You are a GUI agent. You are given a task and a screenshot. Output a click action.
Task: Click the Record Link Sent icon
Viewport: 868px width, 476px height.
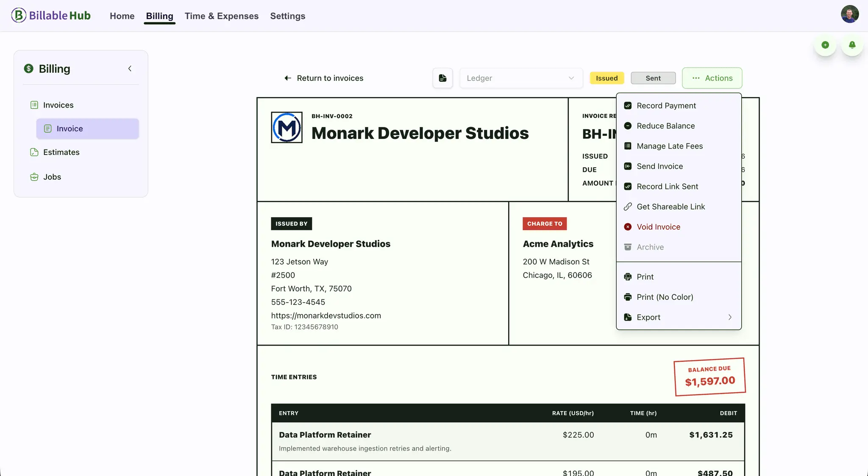[x=628, y=187]
